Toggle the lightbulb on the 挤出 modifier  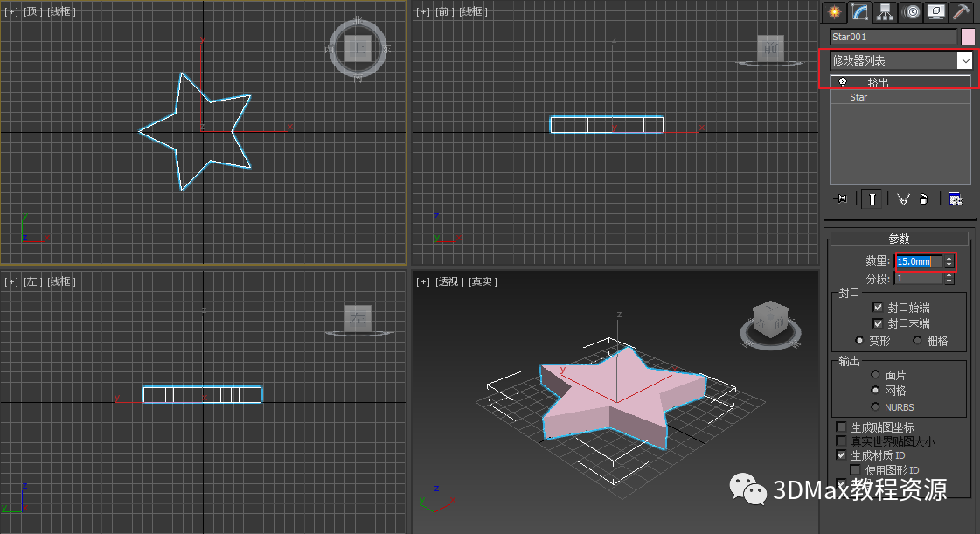pos(843,82)
